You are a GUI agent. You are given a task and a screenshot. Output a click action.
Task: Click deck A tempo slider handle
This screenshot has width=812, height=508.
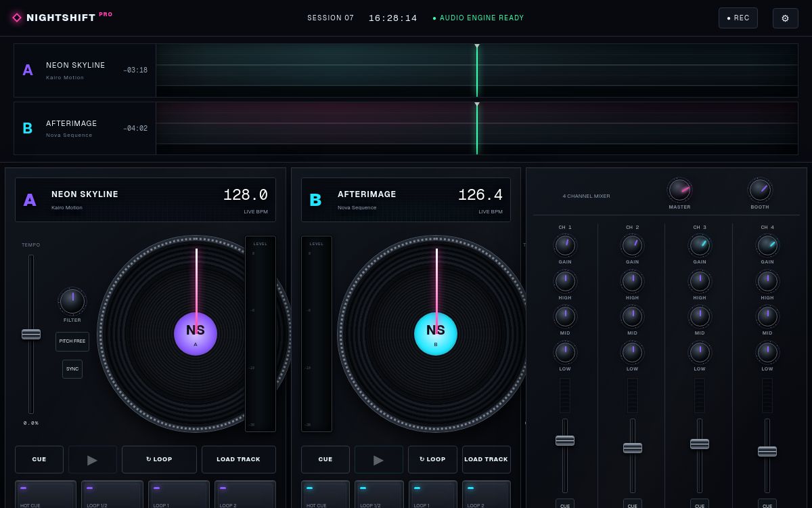(x=31, y=334)
